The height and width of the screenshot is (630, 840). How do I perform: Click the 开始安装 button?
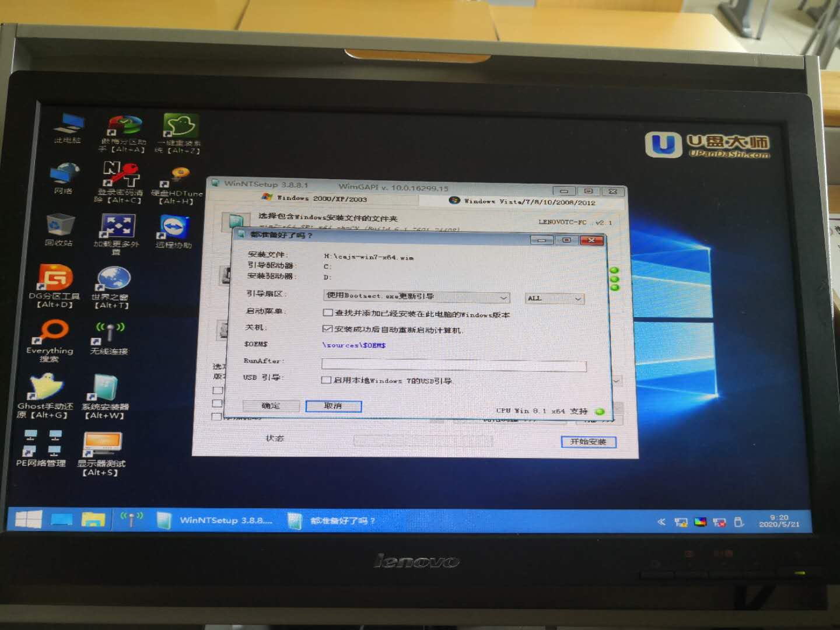589,442
